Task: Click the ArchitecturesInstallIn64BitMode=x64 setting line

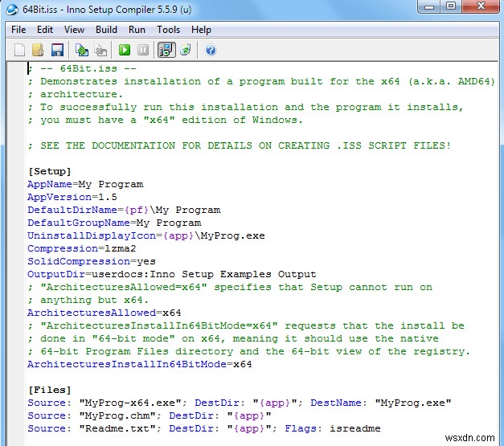Action: (140, 364)
